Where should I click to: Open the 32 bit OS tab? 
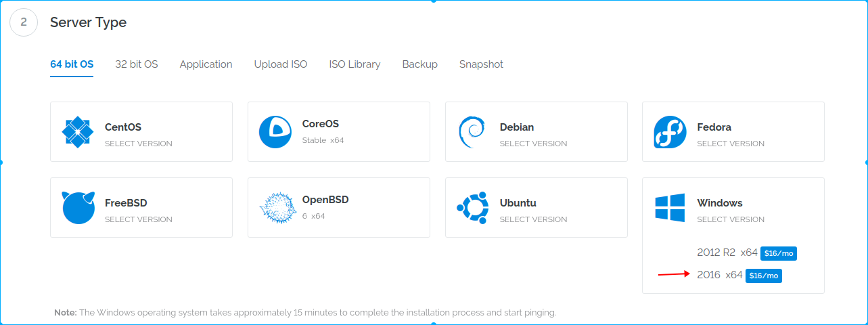point(137,64)
